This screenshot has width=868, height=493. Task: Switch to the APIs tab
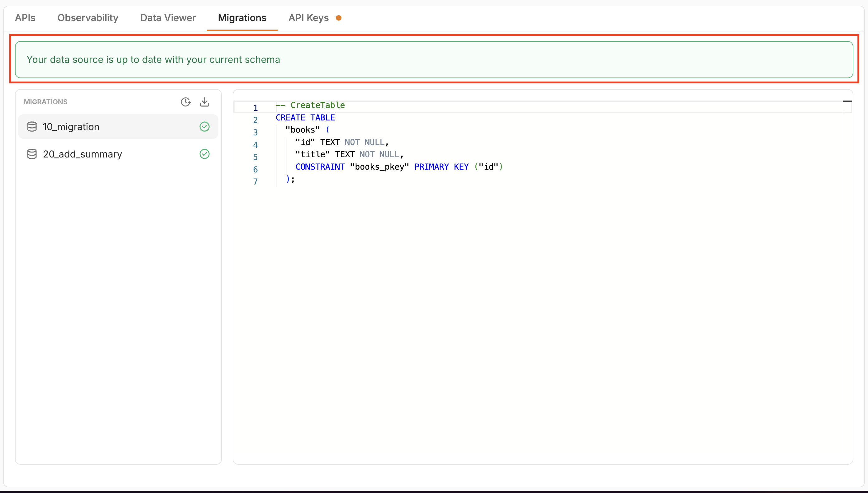(x=25, y=18)
